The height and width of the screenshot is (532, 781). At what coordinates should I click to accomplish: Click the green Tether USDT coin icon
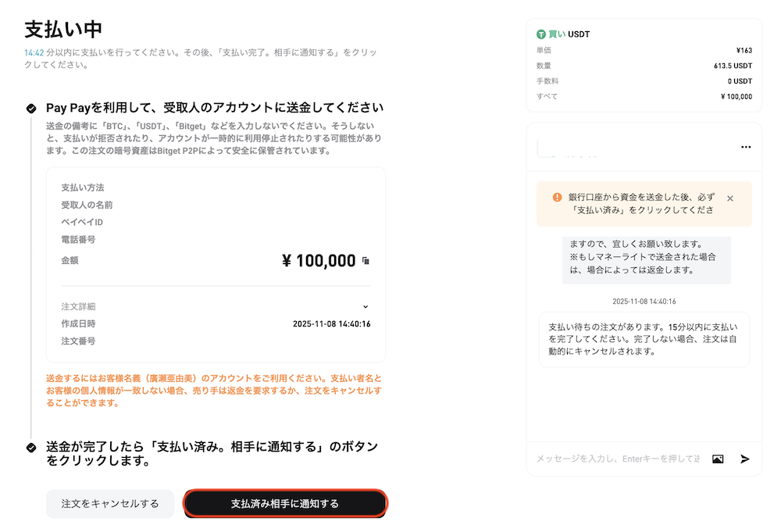click(540, 34)
